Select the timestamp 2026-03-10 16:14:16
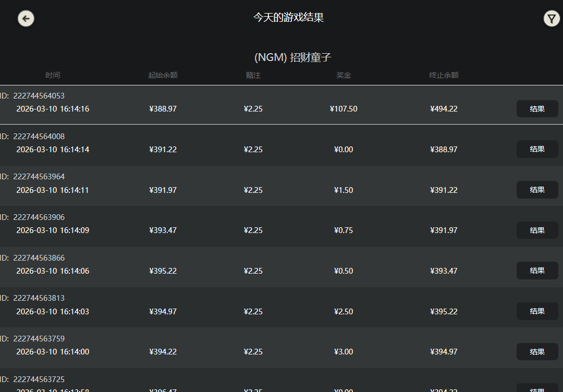 (54, 109)
